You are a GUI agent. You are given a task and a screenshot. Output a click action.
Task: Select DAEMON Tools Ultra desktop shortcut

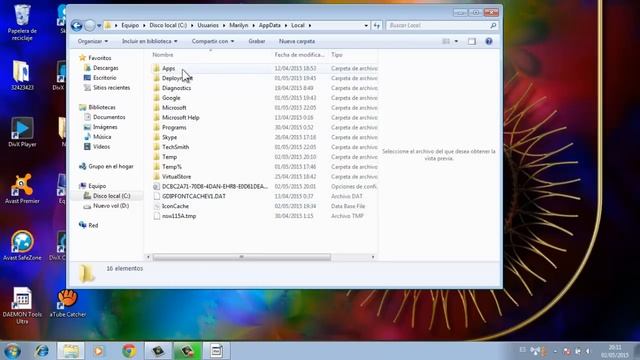(x=22, y=306)
